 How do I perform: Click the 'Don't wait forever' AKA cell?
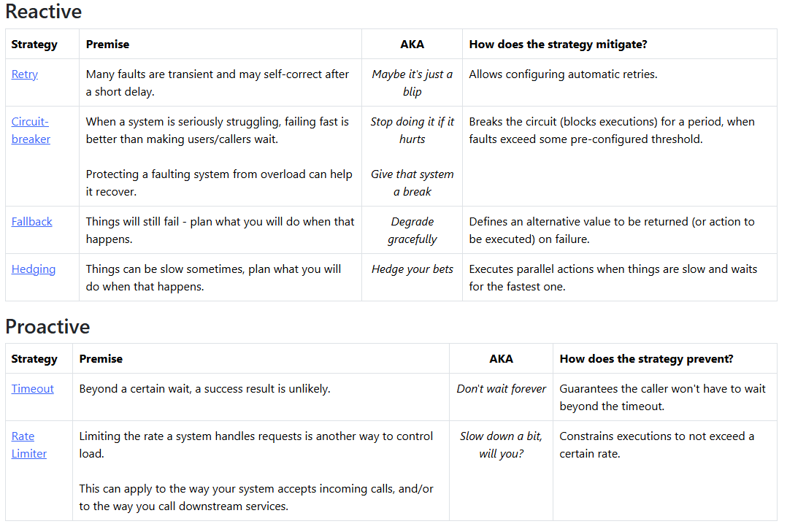[x=501, y=389]
